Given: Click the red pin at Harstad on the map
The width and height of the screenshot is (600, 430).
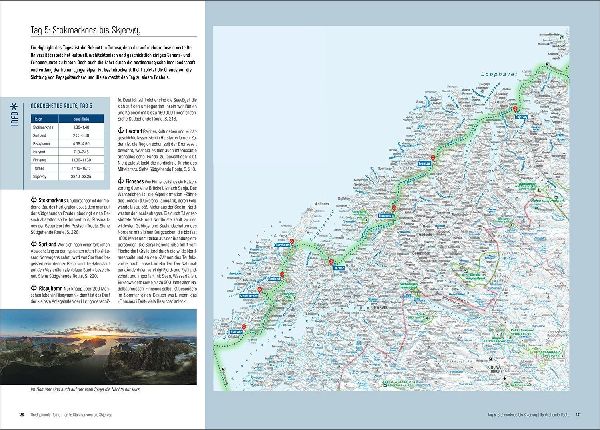Looking at the screenshot, I should click(x=331, y=262).
